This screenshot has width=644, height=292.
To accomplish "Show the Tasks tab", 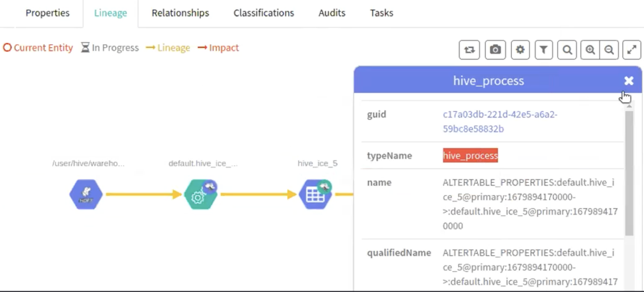I will coord(381,13).
